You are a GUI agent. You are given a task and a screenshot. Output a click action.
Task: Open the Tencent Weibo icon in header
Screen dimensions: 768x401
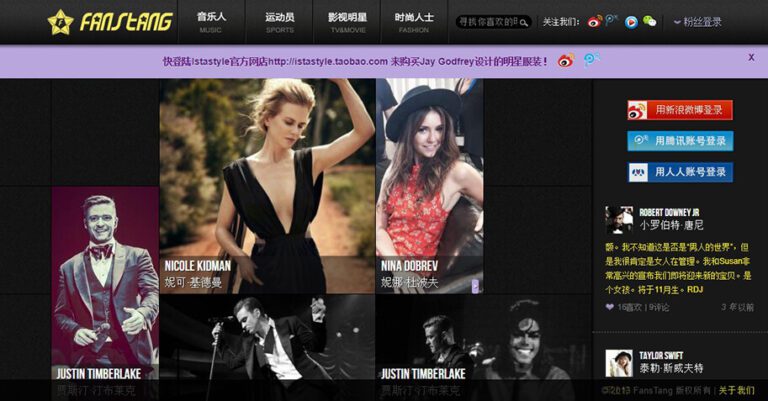612,21
